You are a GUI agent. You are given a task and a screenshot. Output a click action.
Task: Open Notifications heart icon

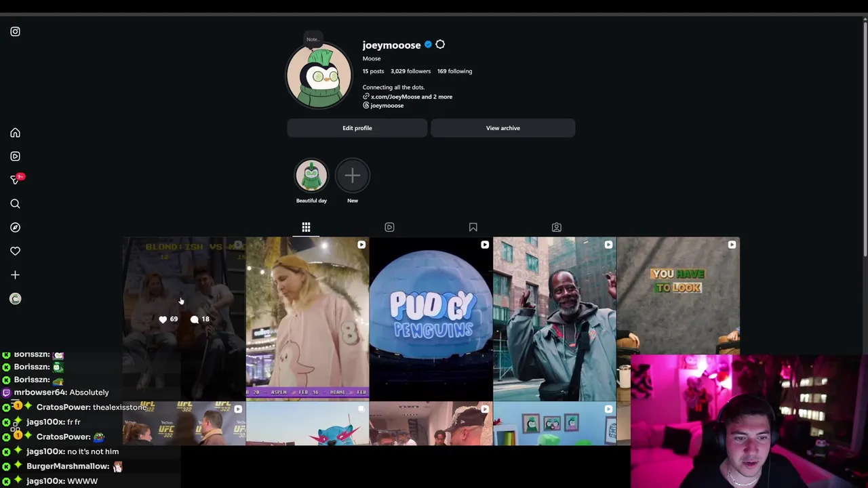pos(15,251)
